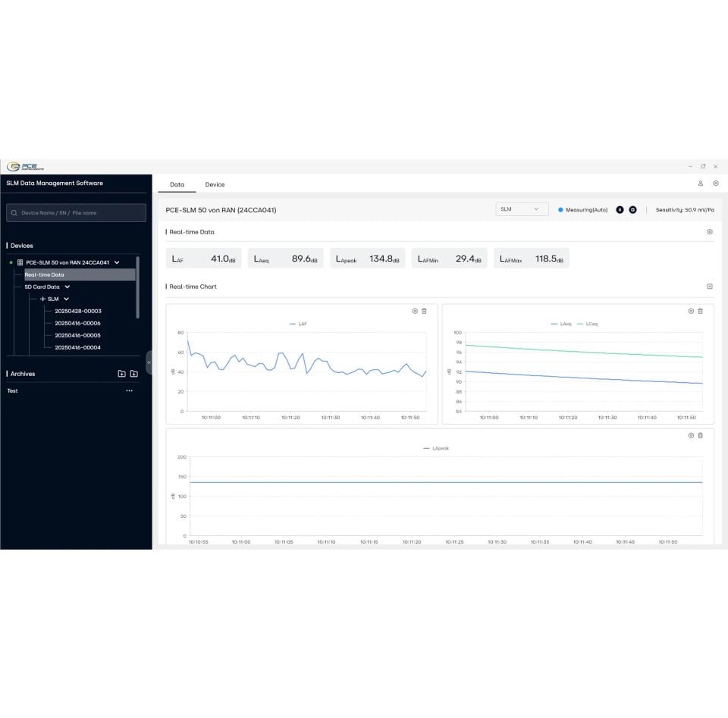Open app settings gear in top bar
728x718 pixels.
point(715,183)
